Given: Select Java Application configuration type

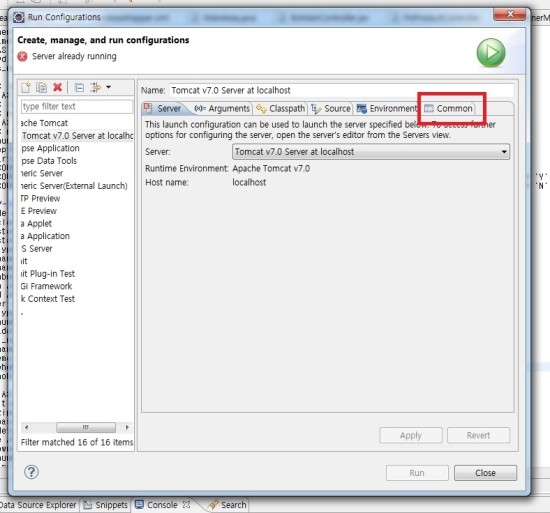Looking at the screenshot, I should (45, 236).
